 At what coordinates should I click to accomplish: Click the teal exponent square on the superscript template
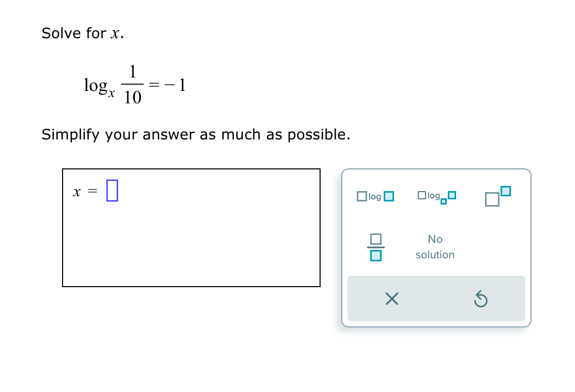tap(506, 191)
